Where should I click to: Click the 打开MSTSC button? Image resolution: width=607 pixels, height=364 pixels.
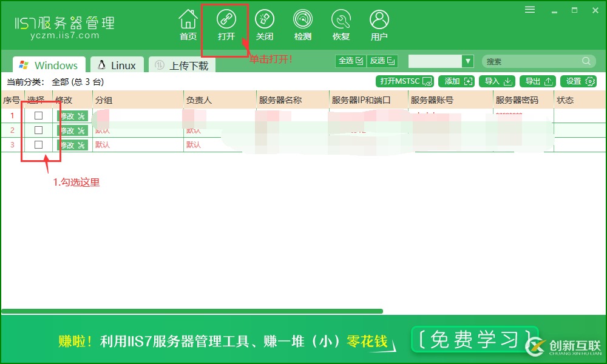click(x=404, y=81)
